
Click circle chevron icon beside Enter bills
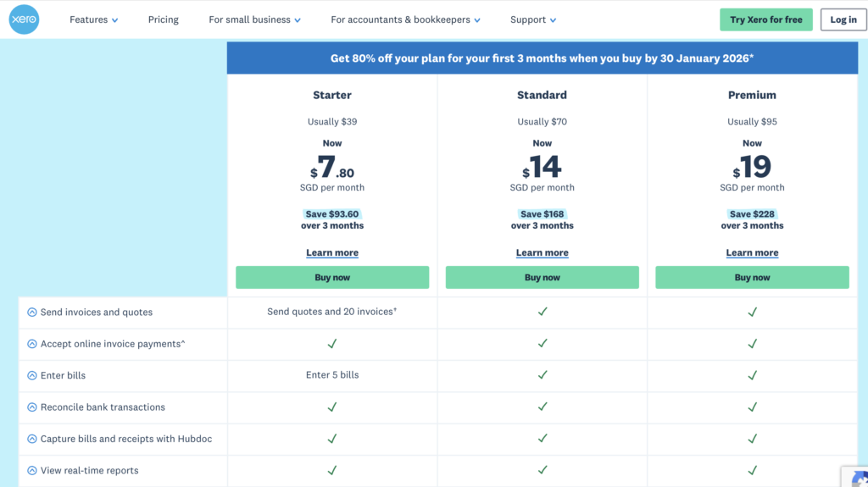(32, 375)
